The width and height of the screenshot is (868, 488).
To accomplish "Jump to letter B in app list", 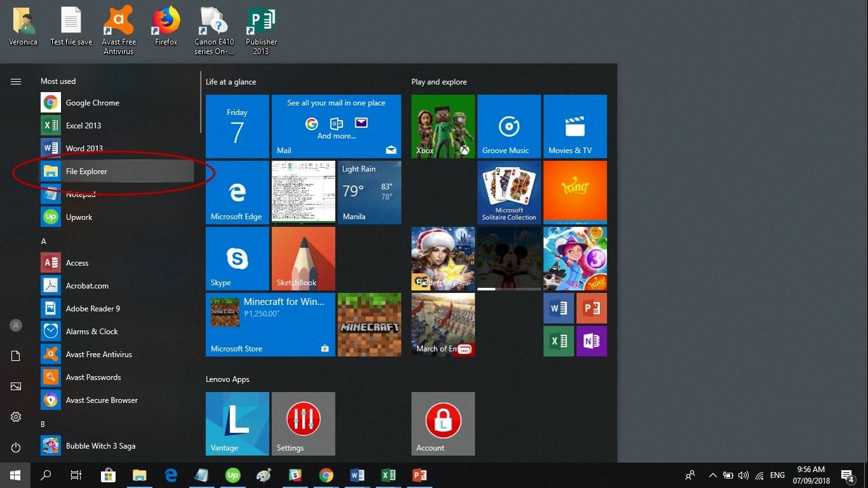I will [43, 424].
